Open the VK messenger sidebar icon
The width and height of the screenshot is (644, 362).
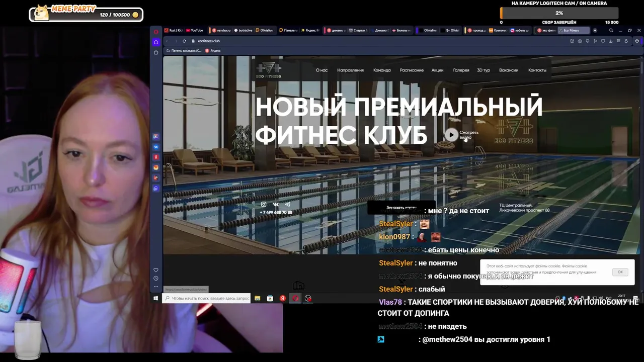point(156,147)
